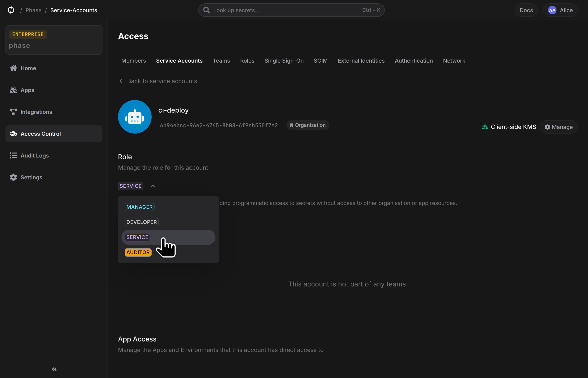Click Alice's AA avatar icon
This screenshot has width=588, height=378.
pyautogui.click(x=552, y=10)
